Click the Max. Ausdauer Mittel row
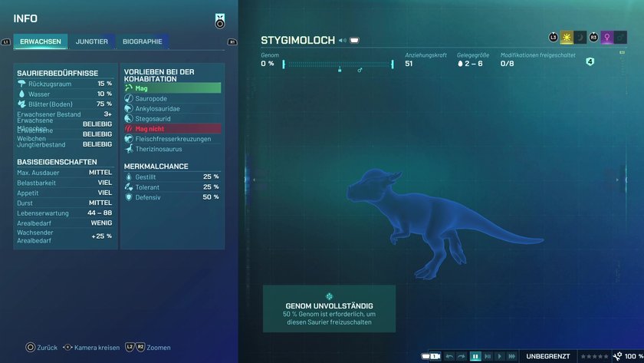 [x=64, y=173]
